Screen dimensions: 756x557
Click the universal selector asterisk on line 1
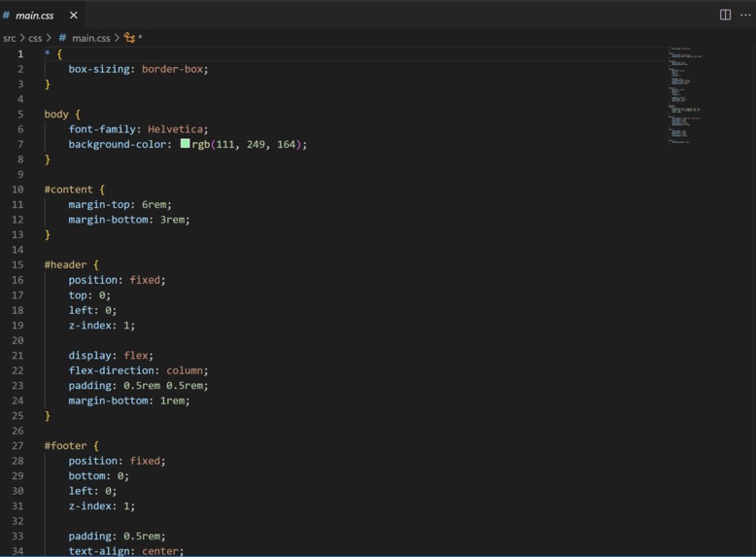[48, 53]
